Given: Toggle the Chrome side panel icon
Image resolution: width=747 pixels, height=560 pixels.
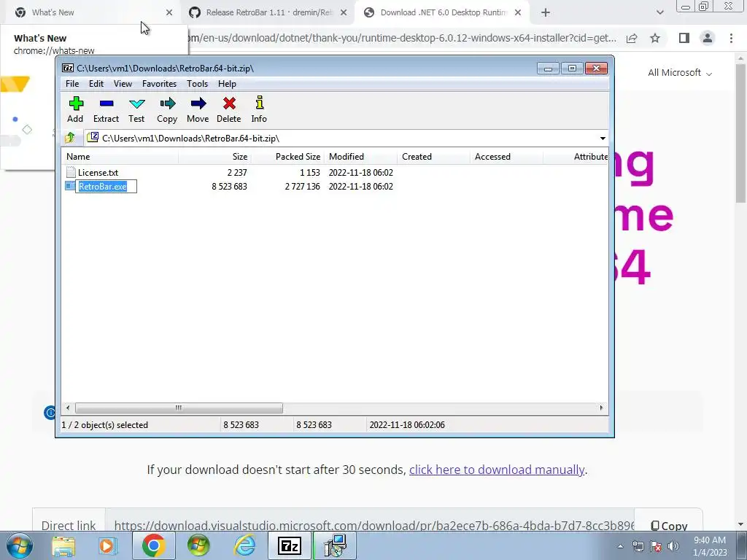Looking at the screenshot, I should (x=684, y=38).
